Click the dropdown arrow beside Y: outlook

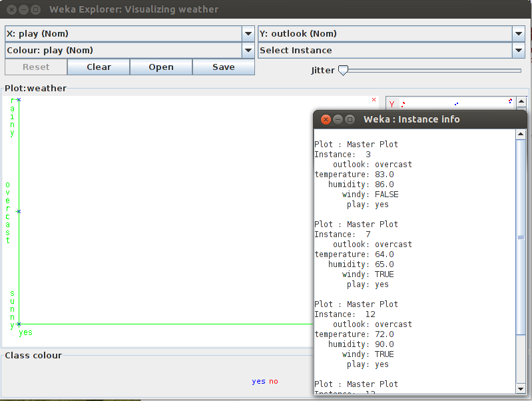(x=518, y=33)
